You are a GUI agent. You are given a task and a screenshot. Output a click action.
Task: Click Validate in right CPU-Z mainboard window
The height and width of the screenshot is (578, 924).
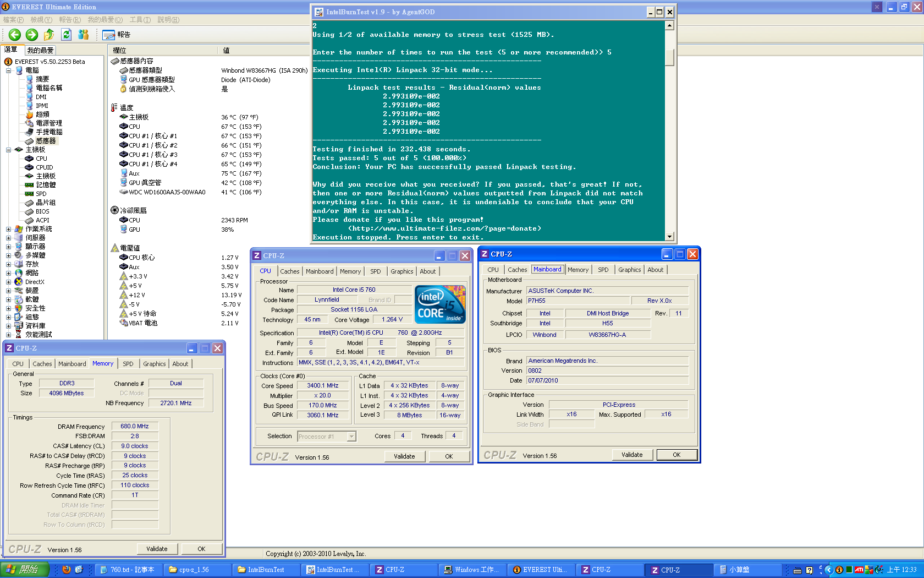click(x=632, y=455)
